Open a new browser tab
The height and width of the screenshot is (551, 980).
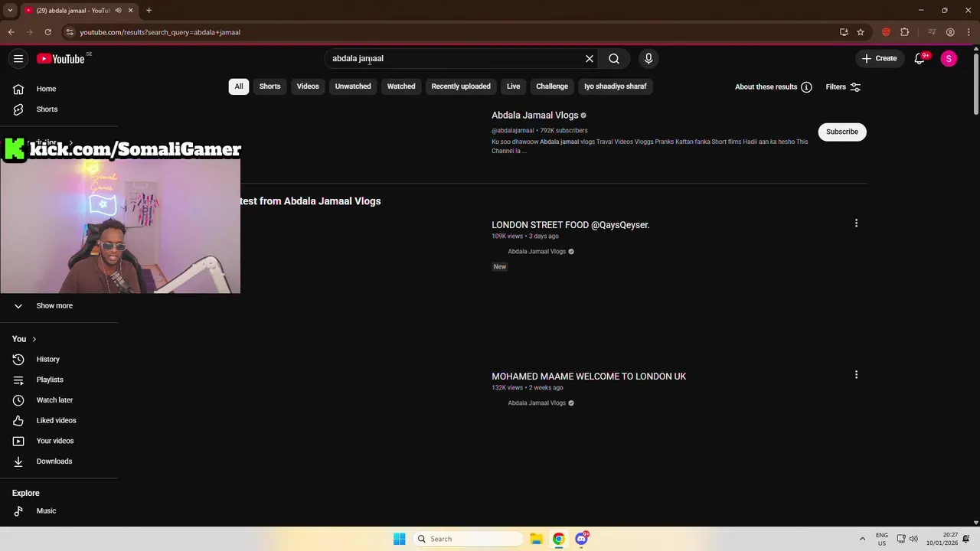(149, 11)
